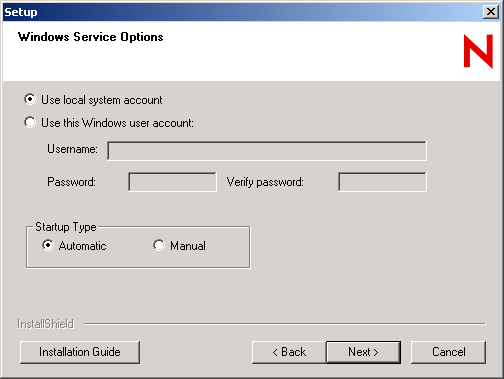Screen dimensions: 504x379
Task: Focus the Verify password input box
Action: pyautogui.click(x=382, y=182)
